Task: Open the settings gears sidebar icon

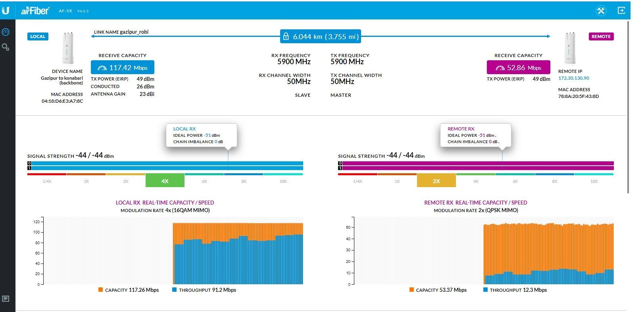Action: pyautogui.click(x=6, y=47)
